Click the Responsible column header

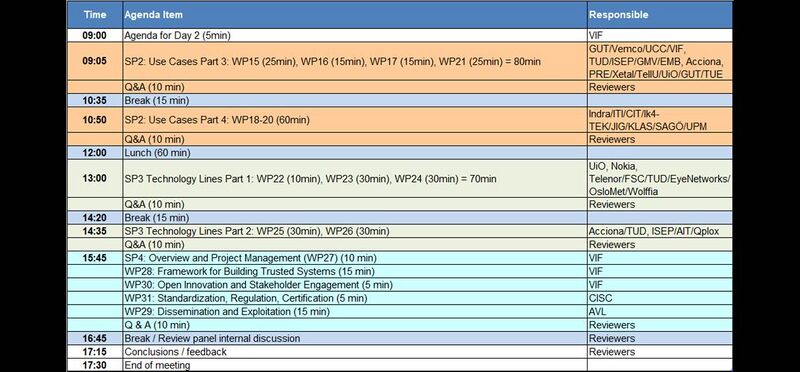(x=660, y=15)
